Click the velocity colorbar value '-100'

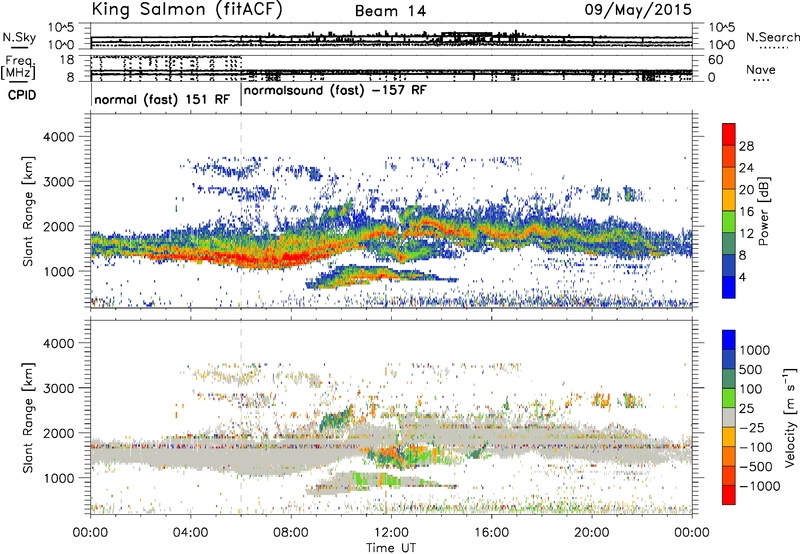[756, 447]
